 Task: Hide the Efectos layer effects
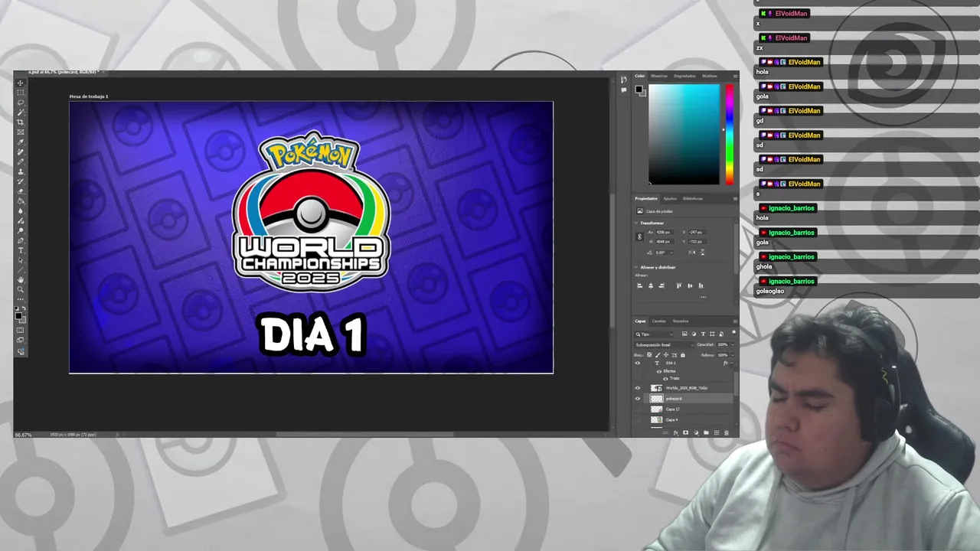coord(659,372)
